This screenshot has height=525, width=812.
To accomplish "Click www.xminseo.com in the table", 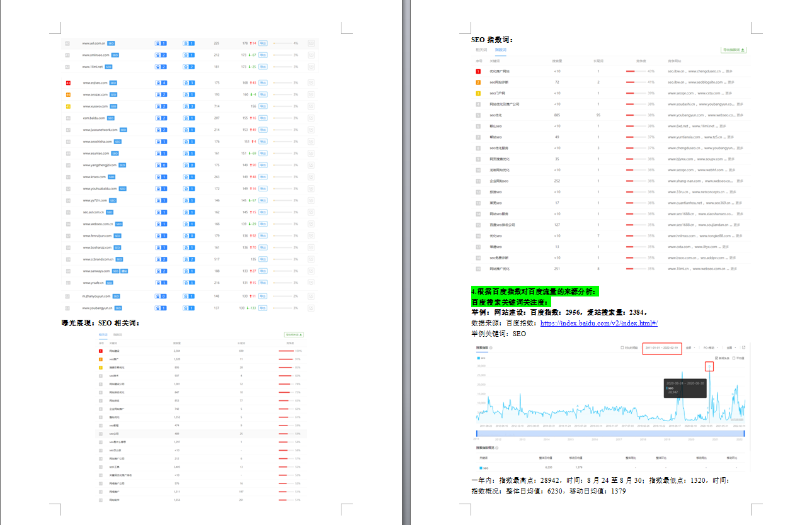I will point(96,55).
